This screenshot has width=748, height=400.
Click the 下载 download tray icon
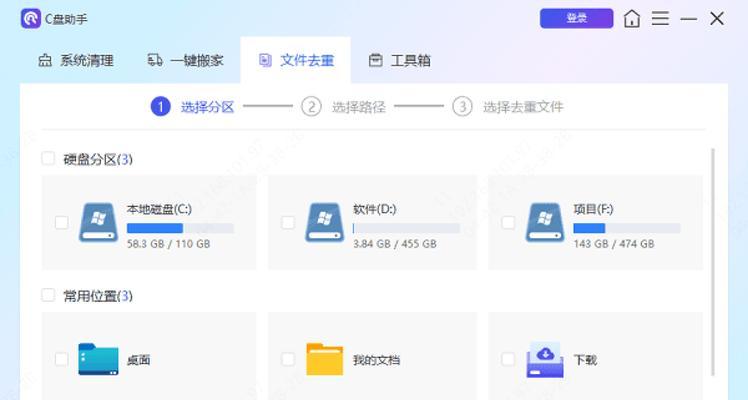pyautogui.click(x=545, y=360)
